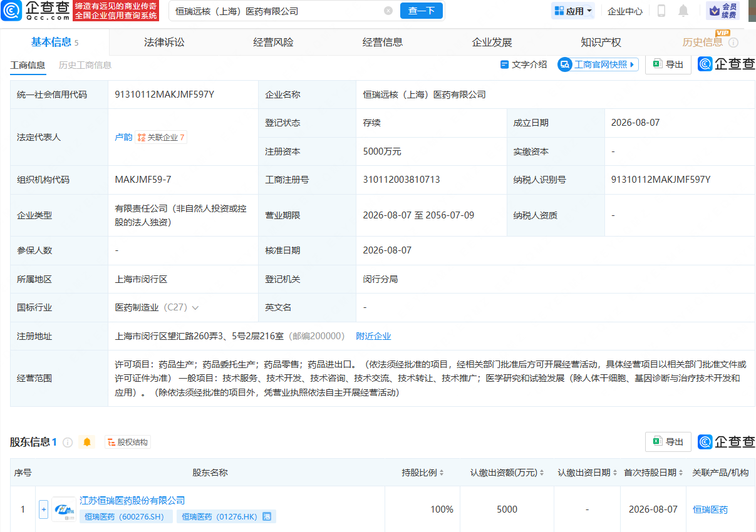Open the 应用 dropdown menu
This screenshot has width=756, height=532.
pos(573,11)
